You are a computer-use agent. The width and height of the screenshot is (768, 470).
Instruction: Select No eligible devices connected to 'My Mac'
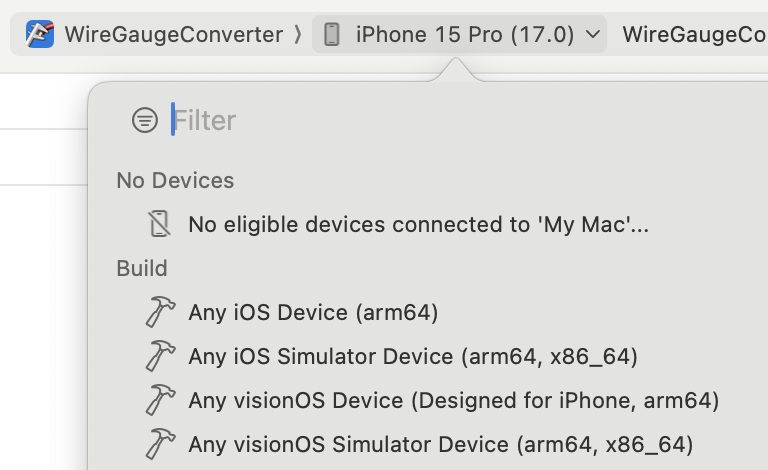(418, 225)
